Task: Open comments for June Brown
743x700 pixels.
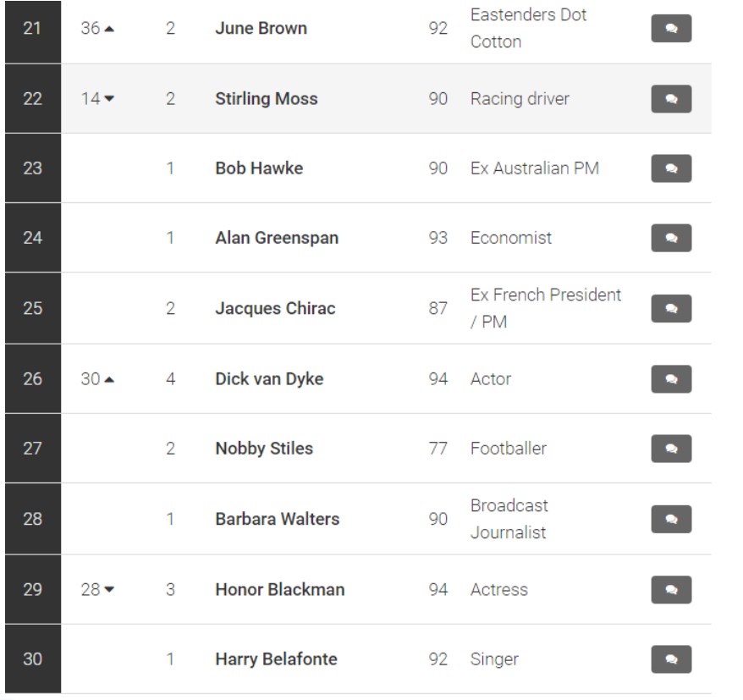Action: pos(671,29)
